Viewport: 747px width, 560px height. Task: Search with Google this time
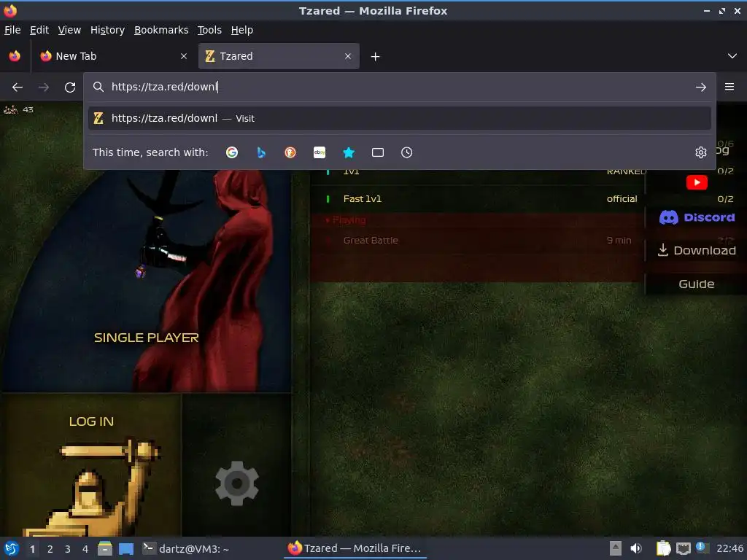pyautogui.click(x=232, y=152)
